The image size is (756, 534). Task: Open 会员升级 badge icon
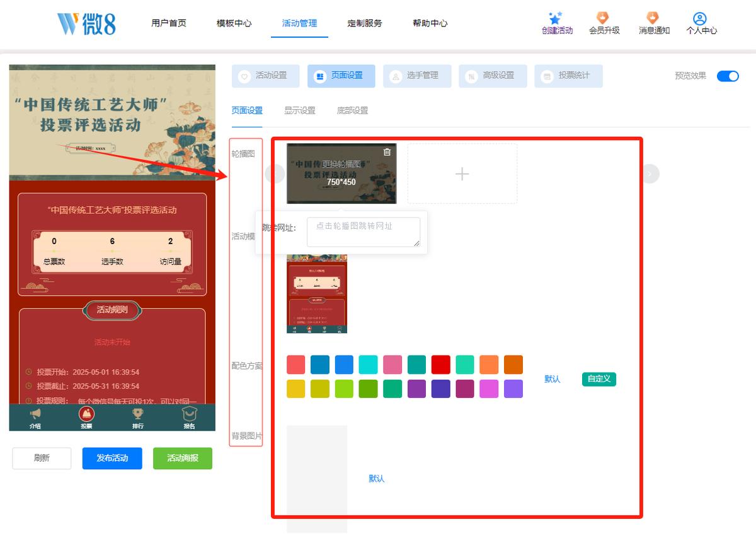(603, 18)
